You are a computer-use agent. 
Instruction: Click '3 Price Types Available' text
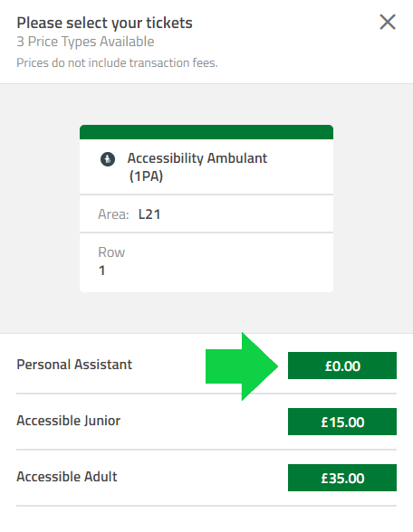(85, 42)
